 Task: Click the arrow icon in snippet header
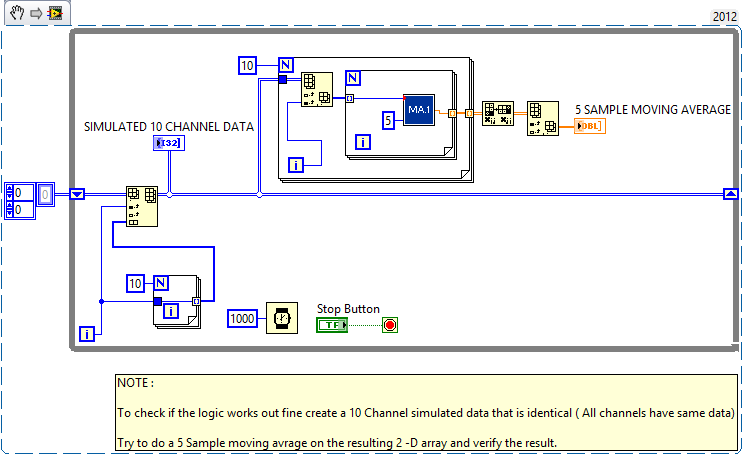point(36,13)
